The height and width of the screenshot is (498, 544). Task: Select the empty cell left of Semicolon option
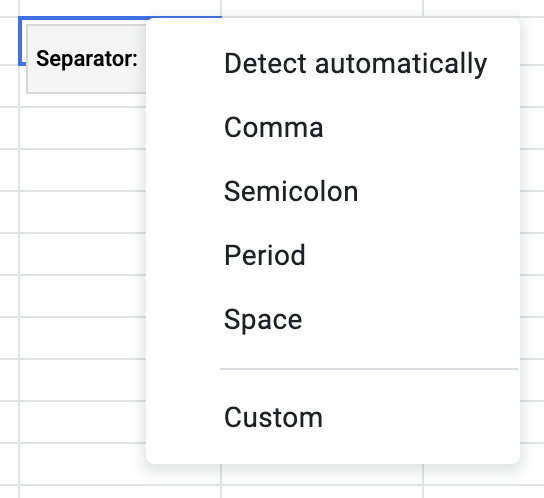[x=83, y=212]
